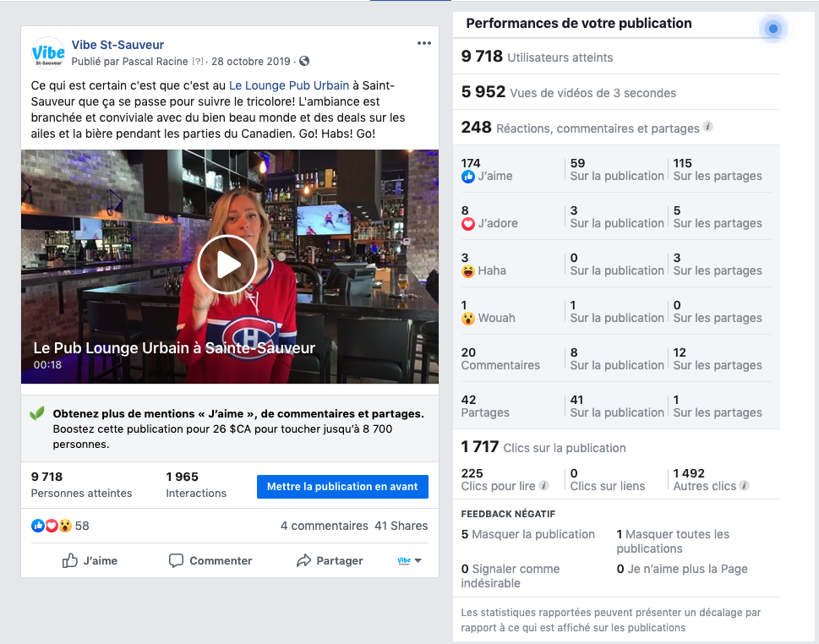Click 0 Je n'aime plus la Page entry

[682, 569]
